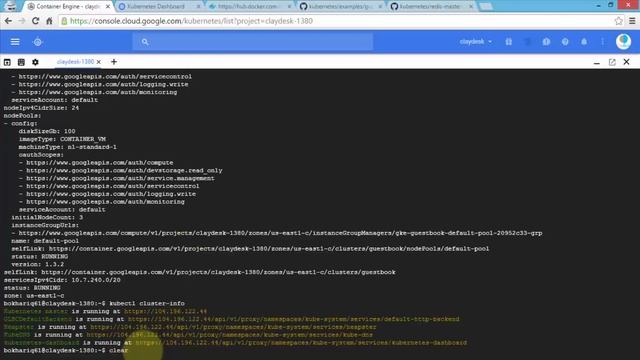Minimize the Cloud Shell panel
The width and height of the screenshot is (640, 360).
pos(597,62)
